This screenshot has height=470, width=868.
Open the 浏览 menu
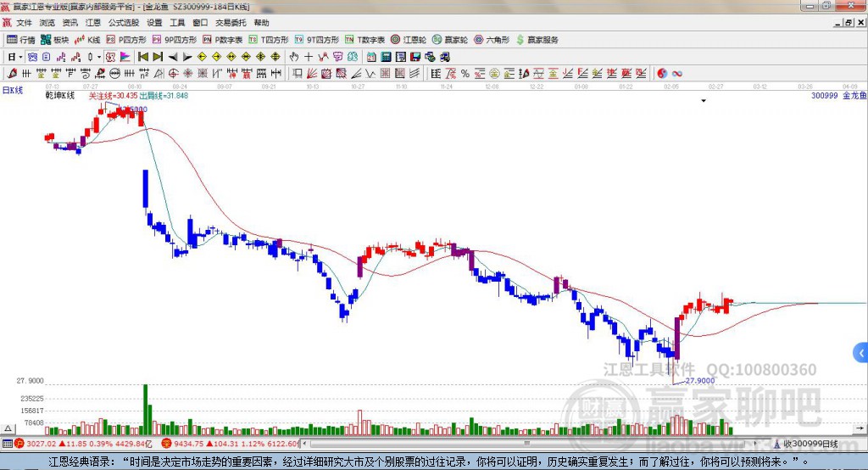(47, 23)
